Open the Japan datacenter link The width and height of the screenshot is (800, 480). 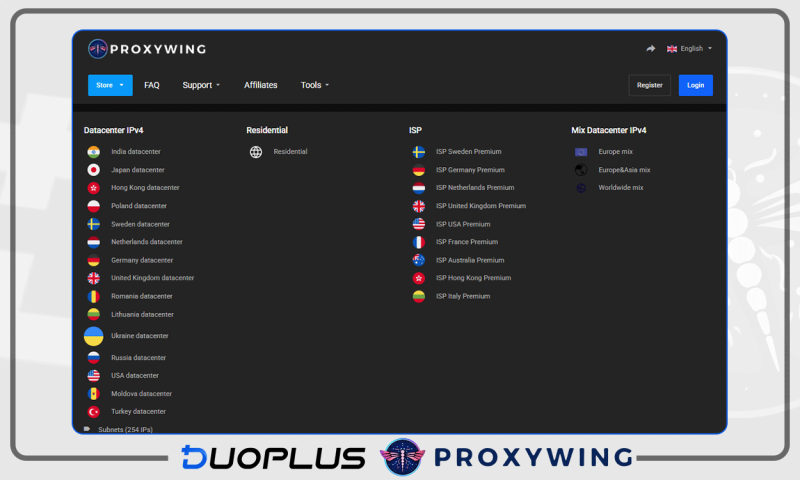tap(137, 170)
